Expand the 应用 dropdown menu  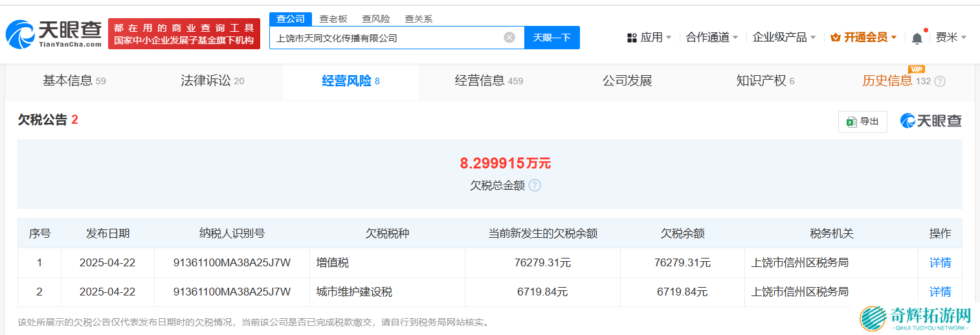pyautogui.click(x=650, y=38)
